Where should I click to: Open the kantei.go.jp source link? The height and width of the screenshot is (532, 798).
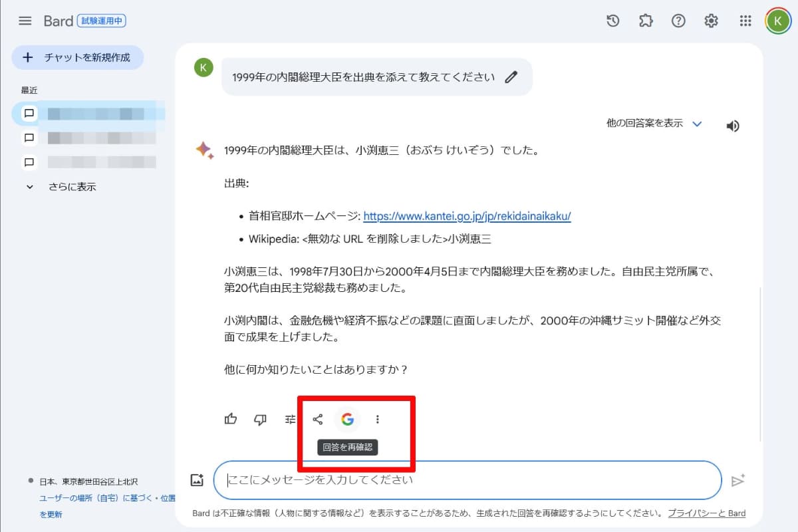click(470, 216)
